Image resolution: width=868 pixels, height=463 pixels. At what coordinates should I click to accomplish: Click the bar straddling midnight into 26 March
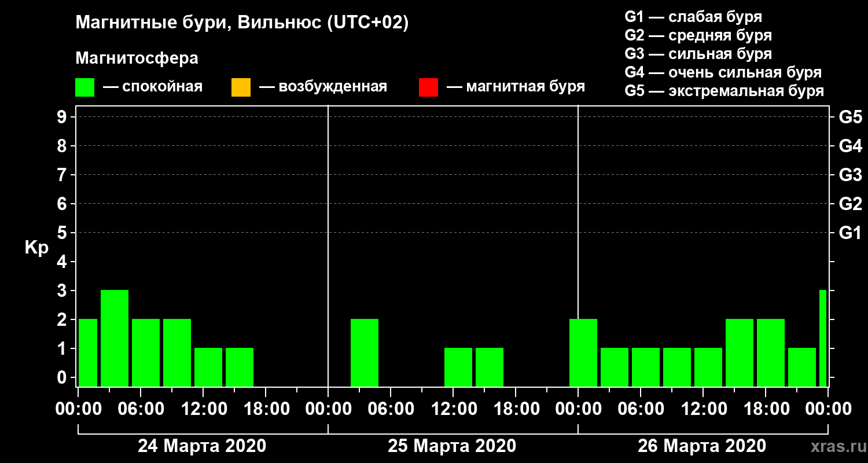tap(583, 352)
